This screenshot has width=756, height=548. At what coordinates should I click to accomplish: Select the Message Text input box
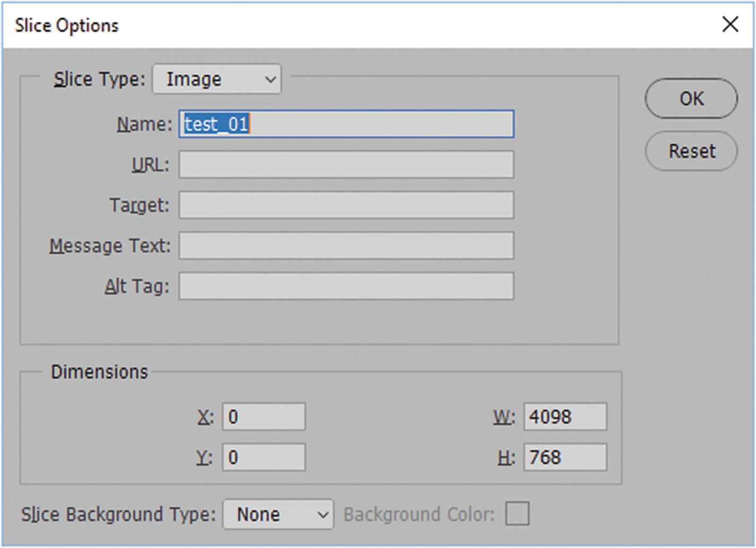point(346,245)
